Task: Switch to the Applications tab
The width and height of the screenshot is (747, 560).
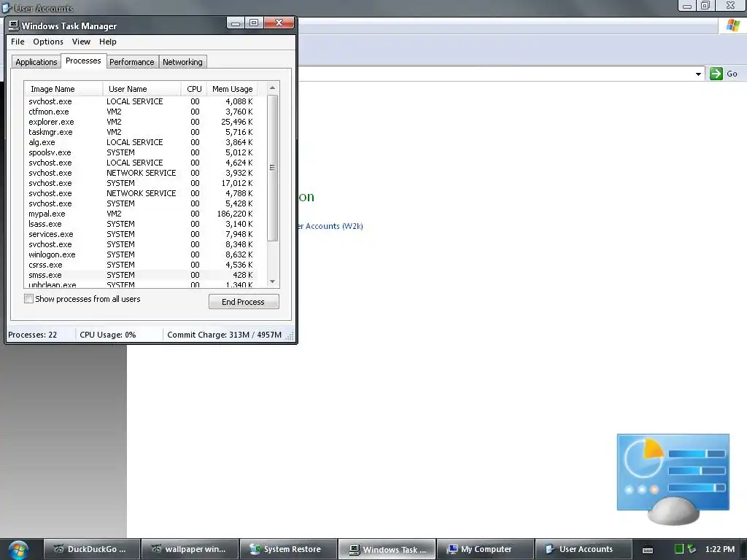Action: pyautogui.click(x=36, y=62)
